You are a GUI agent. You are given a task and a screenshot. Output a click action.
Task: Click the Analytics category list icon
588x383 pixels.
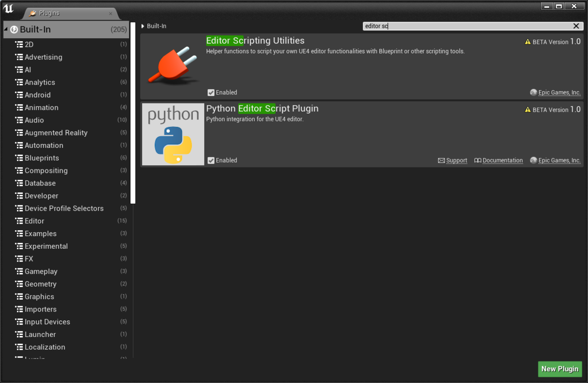19,82
